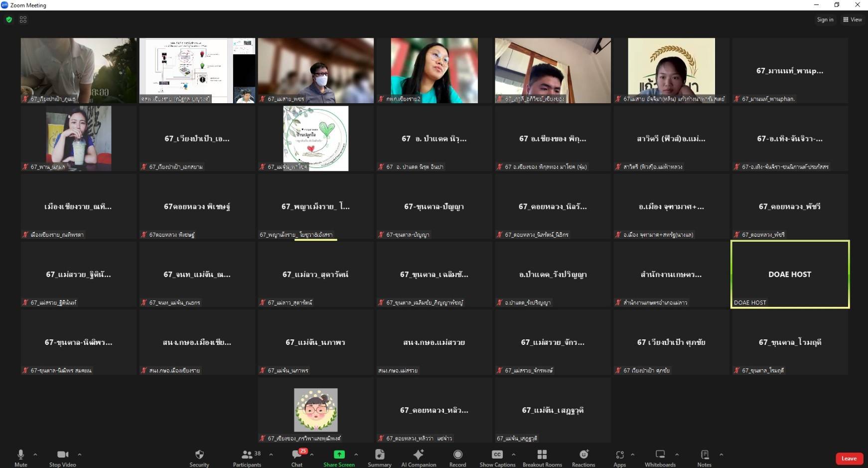Expand the video options arrow beside Stop Video
The width and height of the screenshot is (868, 468).
[80, 455]
